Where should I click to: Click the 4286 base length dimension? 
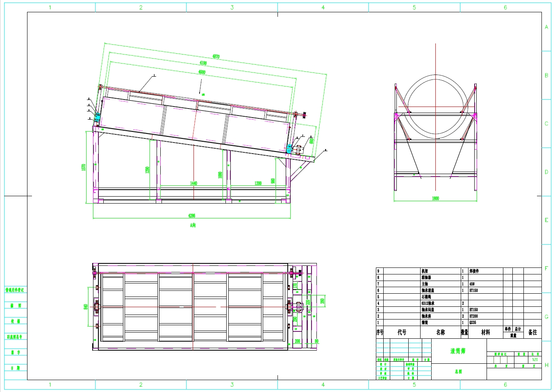pyautogui.click(x=192, y=215)
